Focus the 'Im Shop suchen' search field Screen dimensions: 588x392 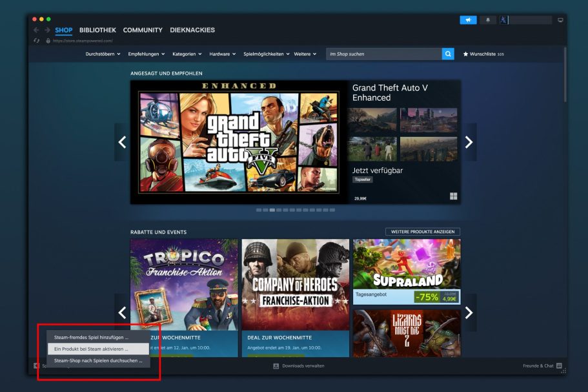click(x=384, y=54)
